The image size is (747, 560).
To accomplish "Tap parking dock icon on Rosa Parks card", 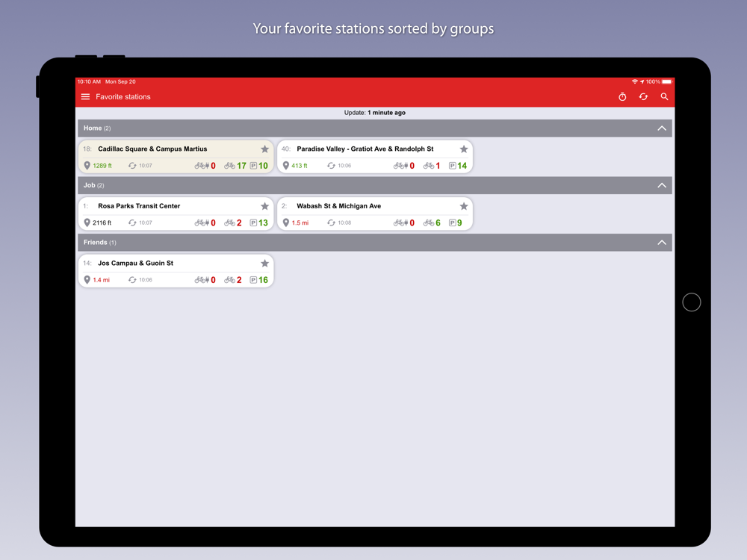I will pyautogui.click(x=253, y=223).
